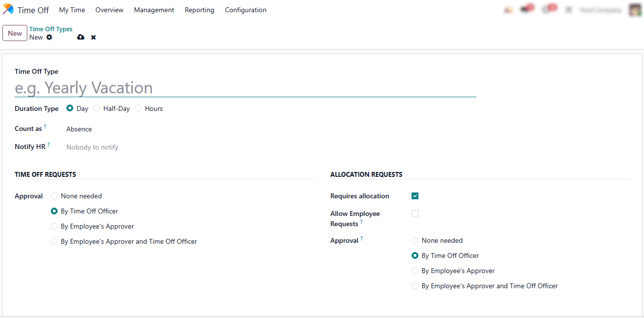Select the Half-Day duration type
The width and height of the screenshot is (644, 318).
click(x=97, y=108)
